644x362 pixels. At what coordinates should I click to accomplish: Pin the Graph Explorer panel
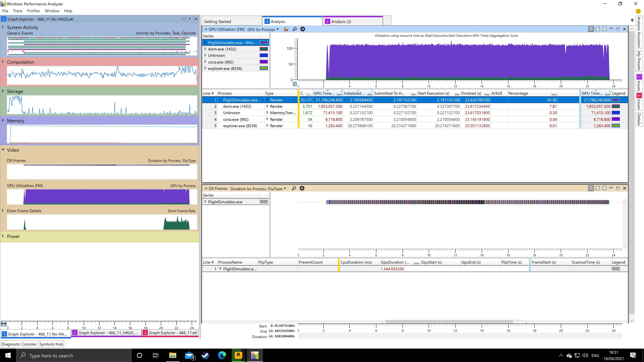[x=190, y=19]
